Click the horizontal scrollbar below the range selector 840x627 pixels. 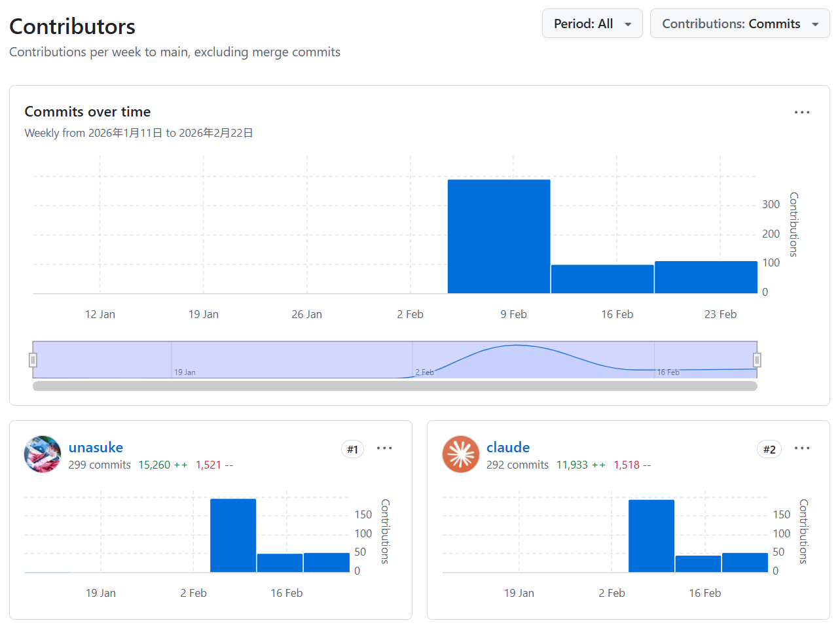tap(395, 386)
